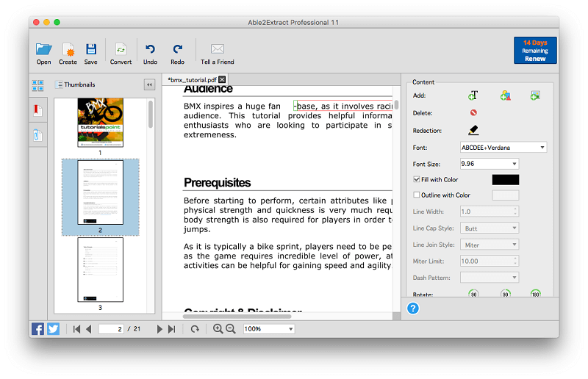Viewport: 588px width, 379px height.
Task: Click the Convert toolbar icon
Action: (121, 49)
